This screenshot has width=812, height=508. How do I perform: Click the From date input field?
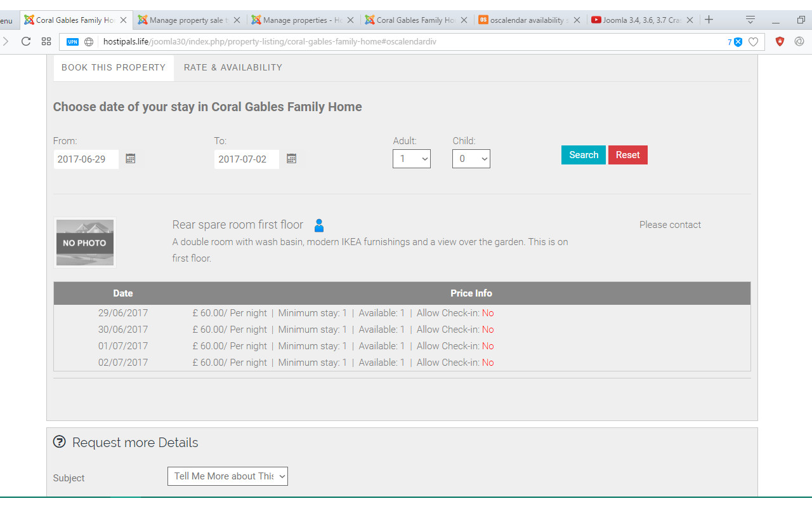(86, 159)
